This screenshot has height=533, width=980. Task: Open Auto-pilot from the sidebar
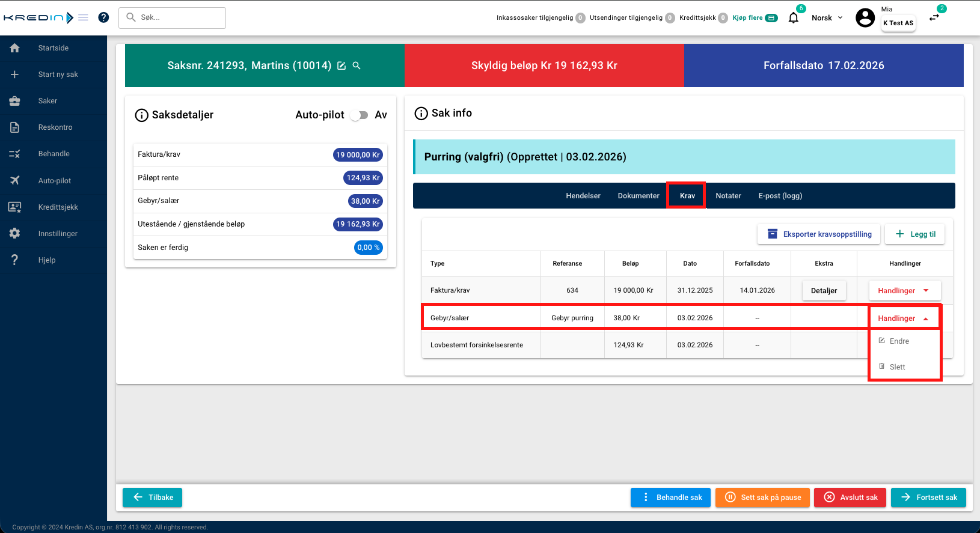coord(54,180)
